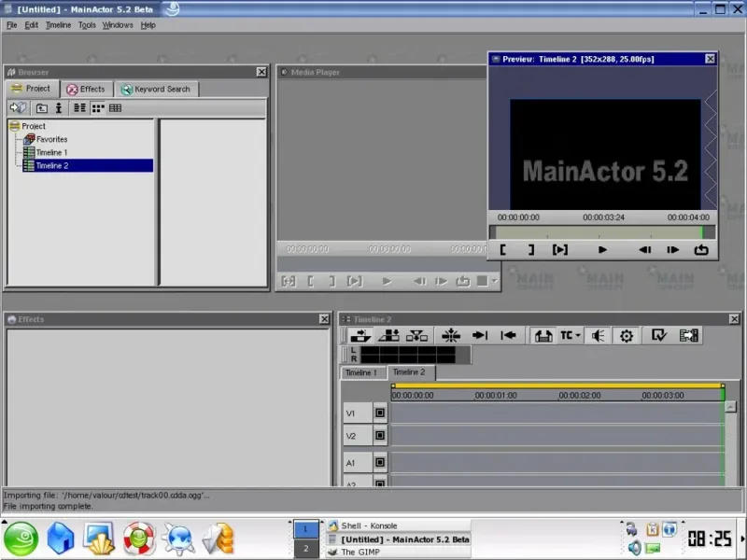Open the Edit menu

pos(32,25)
